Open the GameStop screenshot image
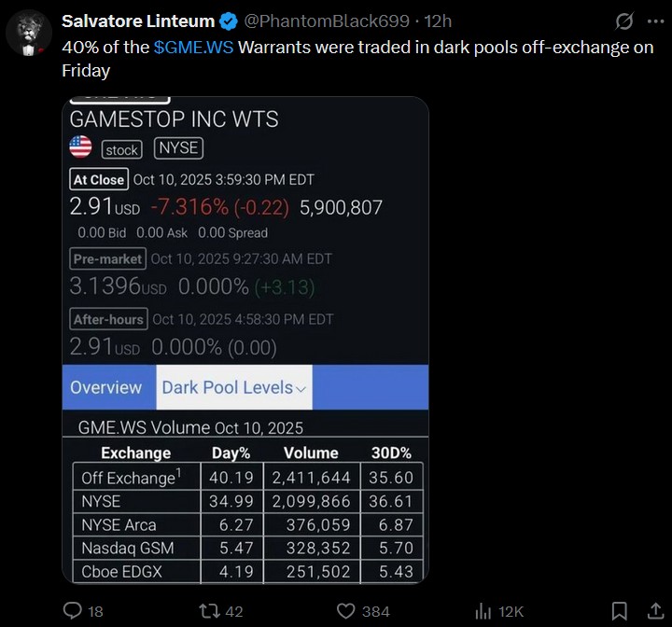 [245, 340]
